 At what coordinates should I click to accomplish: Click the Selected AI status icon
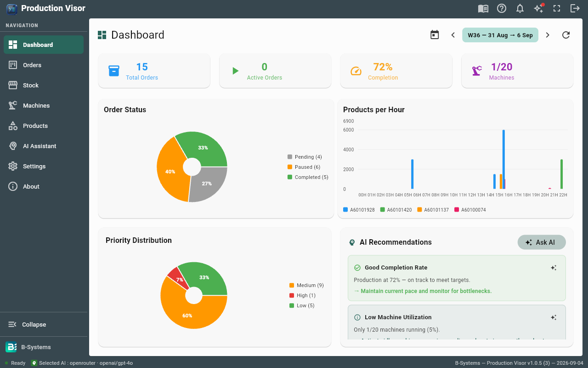click(x=34, y=363)
